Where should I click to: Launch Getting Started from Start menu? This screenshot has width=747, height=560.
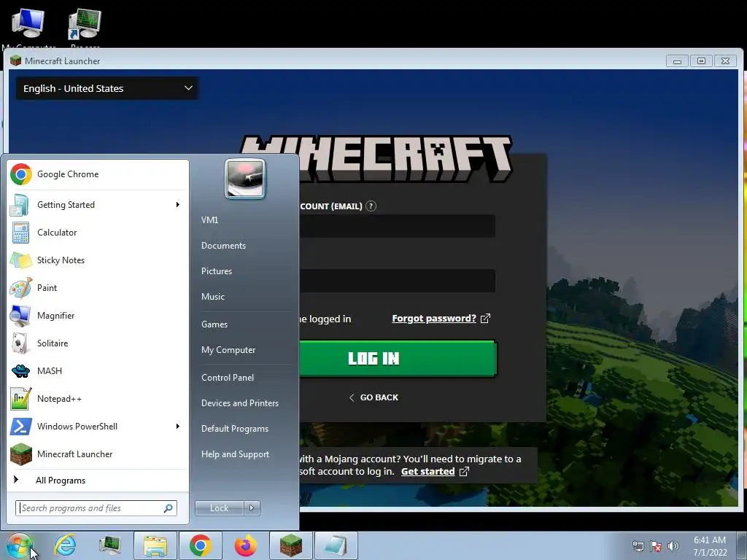pos(98,205)
